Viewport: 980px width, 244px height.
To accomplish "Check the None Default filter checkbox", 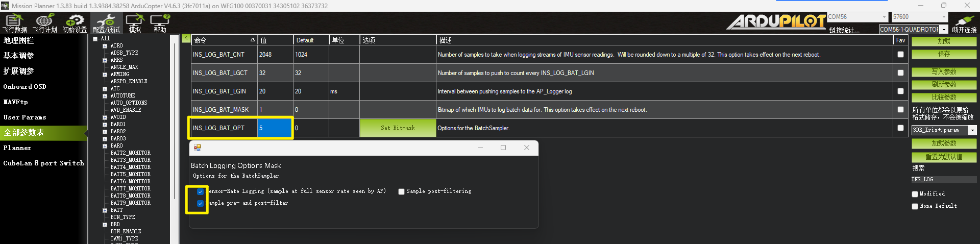I will [x=915, y=206].
